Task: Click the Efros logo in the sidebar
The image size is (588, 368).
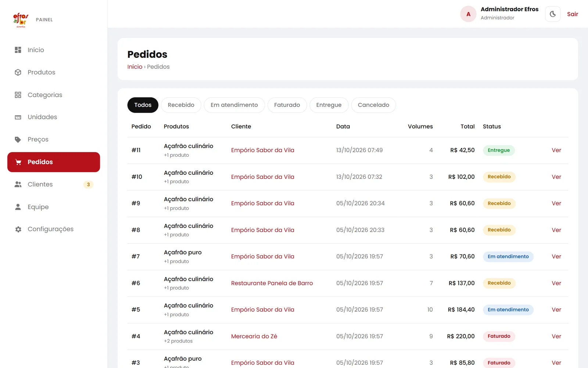Action: 21,20
